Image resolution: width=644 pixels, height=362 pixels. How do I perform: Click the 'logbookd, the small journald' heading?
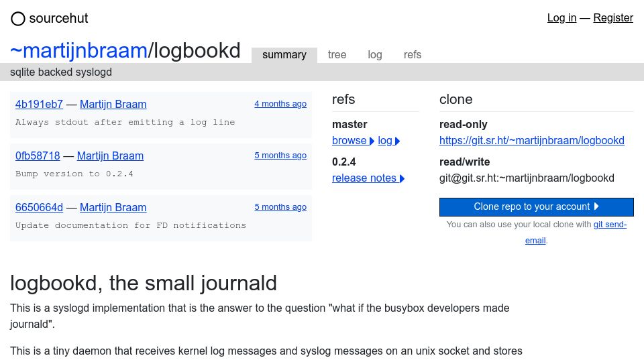pos(144,283)
